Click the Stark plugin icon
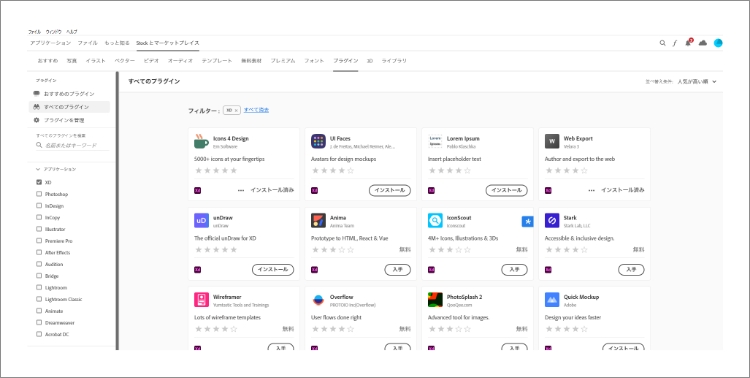Image resolution: width=750 pixels, height=378 pixels. [x=552, y=221]
